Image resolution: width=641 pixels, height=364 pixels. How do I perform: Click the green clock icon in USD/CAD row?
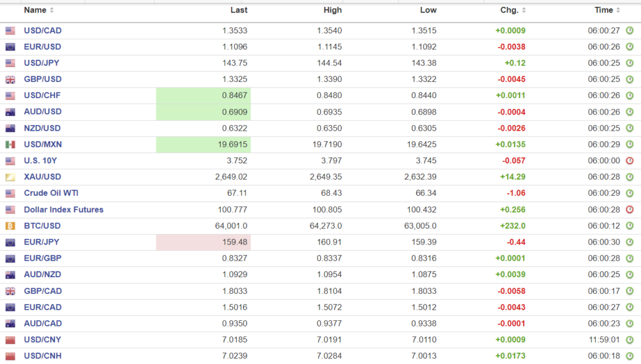click(629, 31)
